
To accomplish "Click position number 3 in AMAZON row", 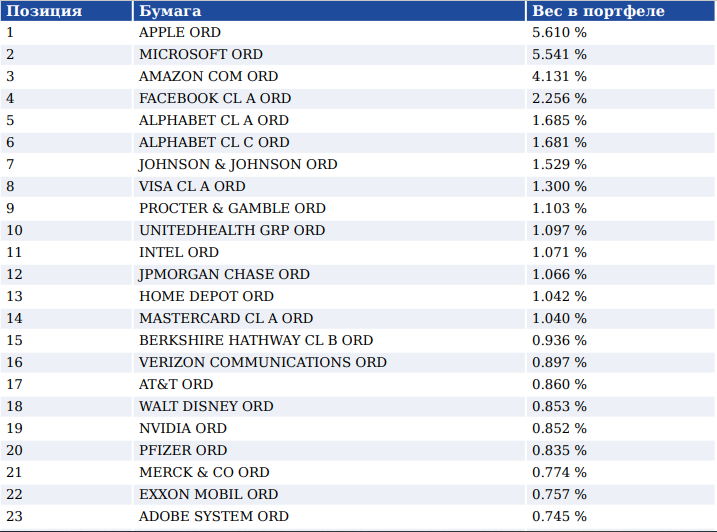I will [10, 76].
